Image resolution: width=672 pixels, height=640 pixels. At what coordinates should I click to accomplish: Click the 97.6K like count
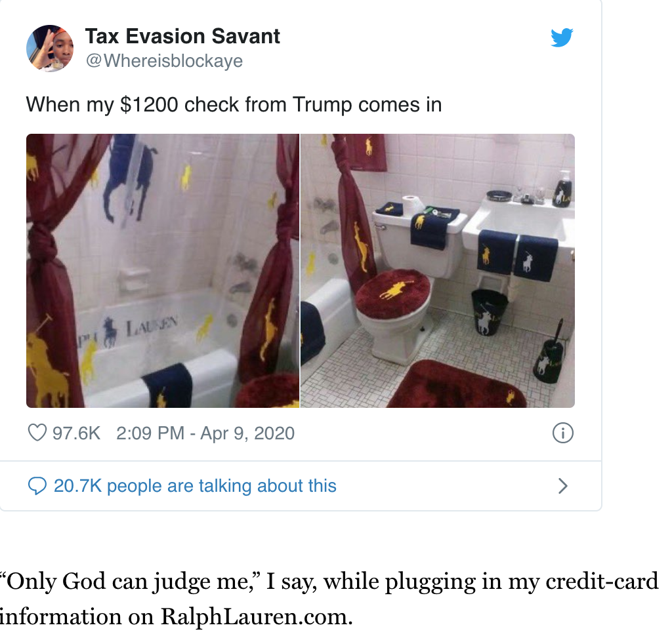pyautogui.click(x=76, y=433)
